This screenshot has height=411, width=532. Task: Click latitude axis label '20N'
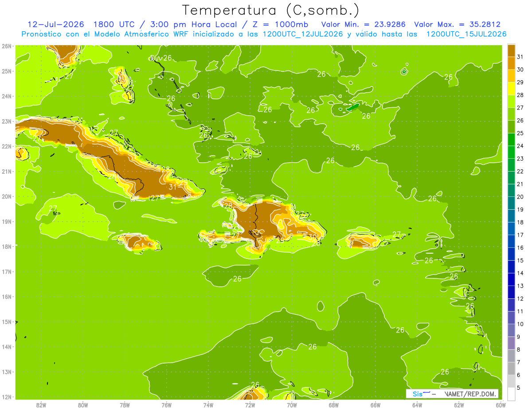tap(6, 196)
